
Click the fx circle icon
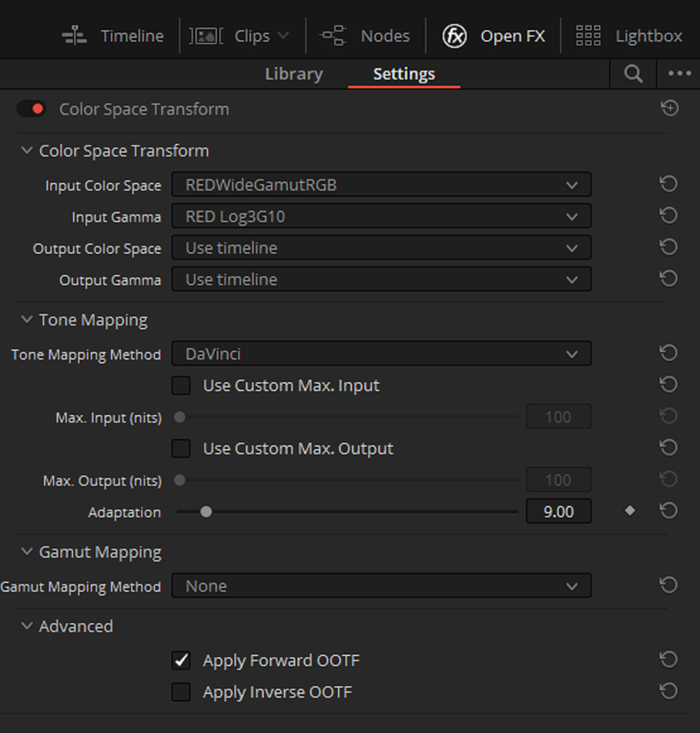coord(454,36)
